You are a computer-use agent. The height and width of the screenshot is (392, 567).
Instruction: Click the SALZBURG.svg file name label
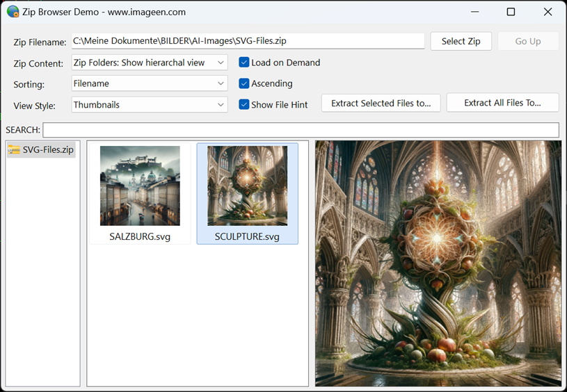[140, 236]
